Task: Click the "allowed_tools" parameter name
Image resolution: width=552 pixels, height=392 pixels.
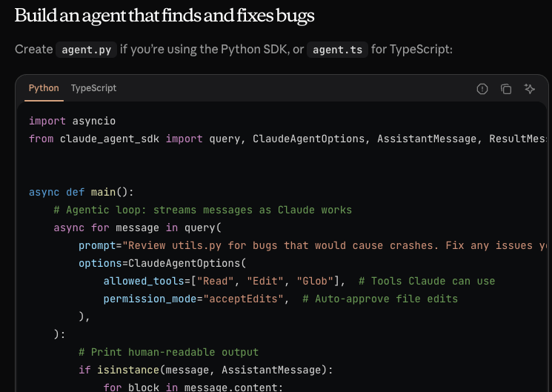Action: 144,281
